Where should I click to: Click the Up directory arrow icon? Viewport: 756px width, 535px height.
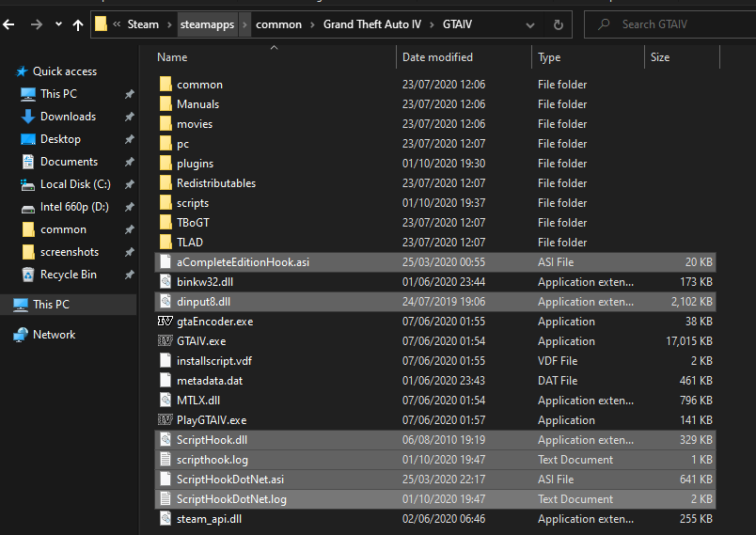click(78, 24)
